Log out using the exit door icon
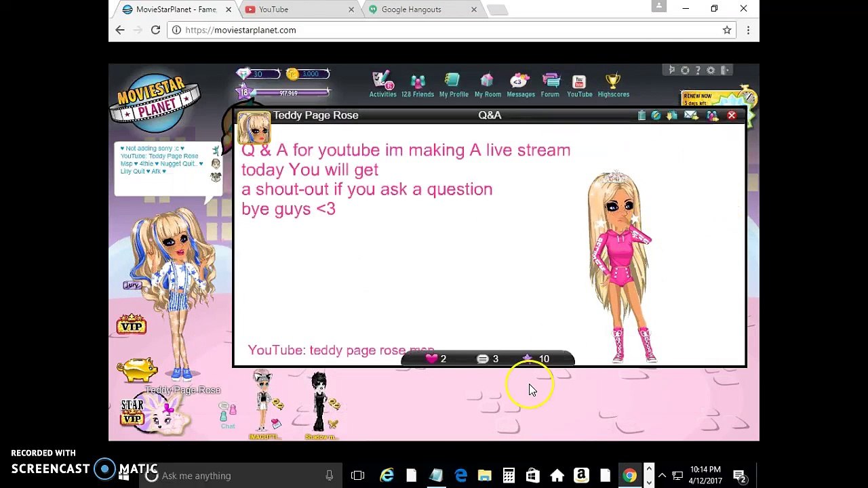Screen dimensions: 868x488 pos(725,70)
